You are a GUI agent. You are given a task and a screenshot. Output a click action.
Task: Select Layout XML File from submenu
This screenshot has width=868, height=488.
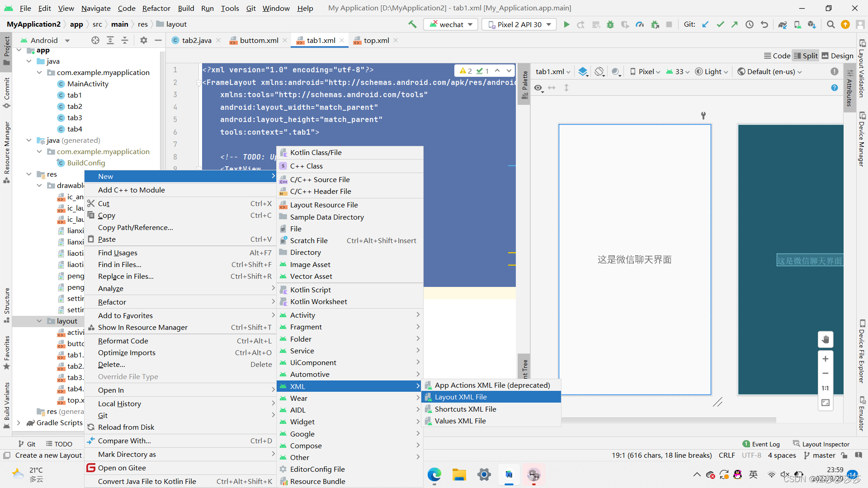click(461, 397)
